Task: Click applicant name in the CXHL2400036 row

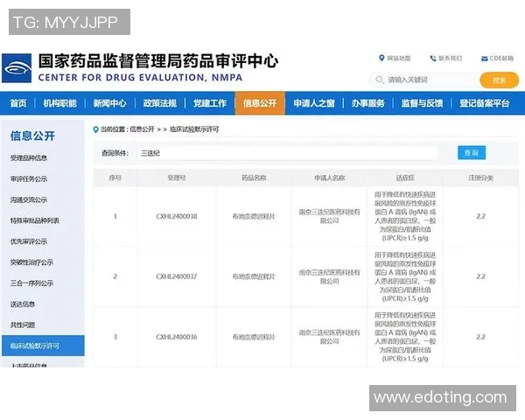Action: (330, 337)
